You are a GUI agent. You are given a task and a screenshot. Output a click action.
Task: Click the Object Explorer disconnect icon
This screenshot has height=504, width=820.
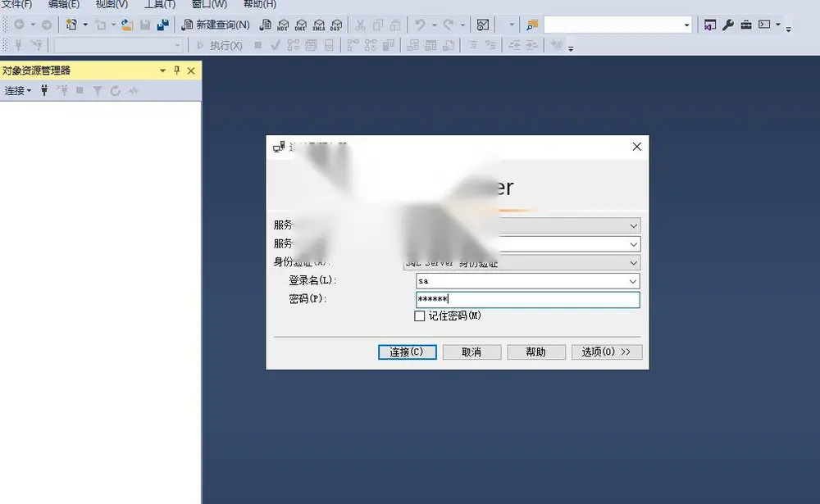click(x=62, y=90)
